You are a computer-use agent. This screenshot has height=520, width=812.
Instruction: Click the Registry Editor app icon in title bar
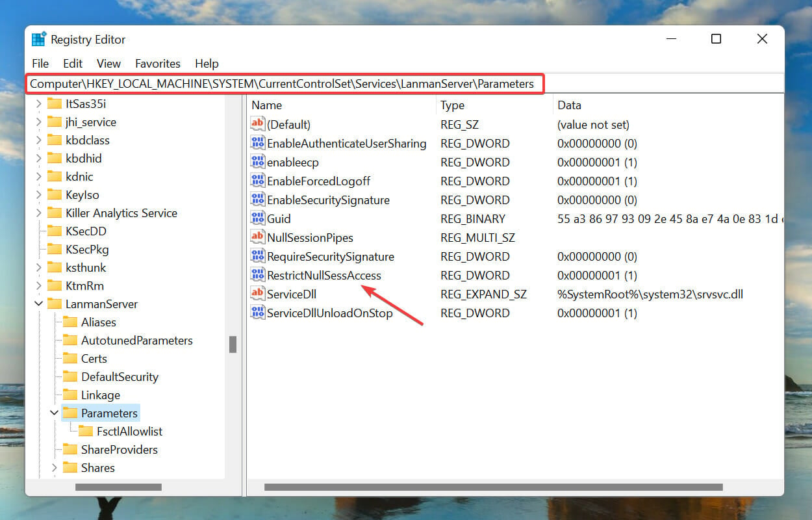click(39, 39)
